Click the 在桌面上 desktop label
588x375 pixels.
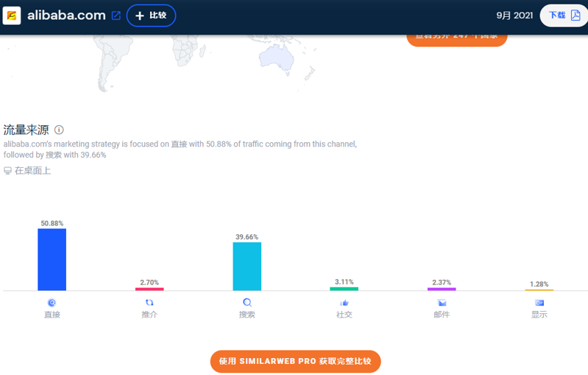click(32, 171)
